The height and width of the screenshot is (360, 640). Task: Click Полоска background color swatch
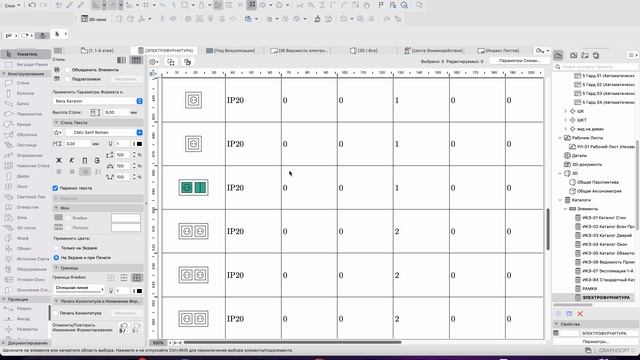click(126, 227)
